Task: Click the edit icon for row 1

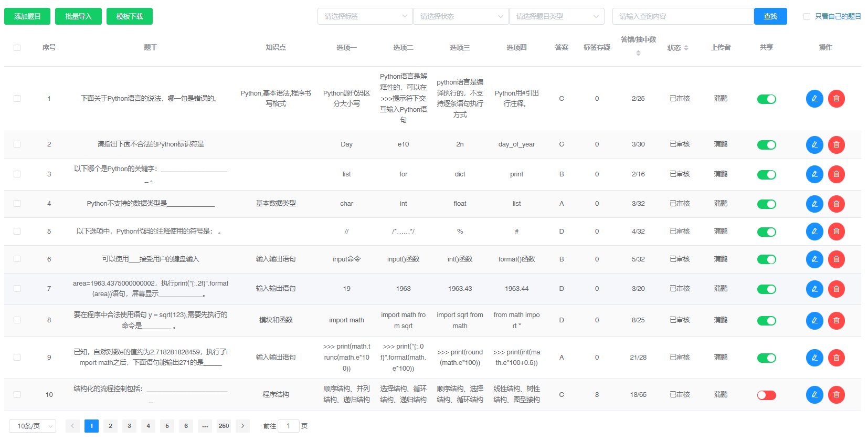Action: (814, 99)
